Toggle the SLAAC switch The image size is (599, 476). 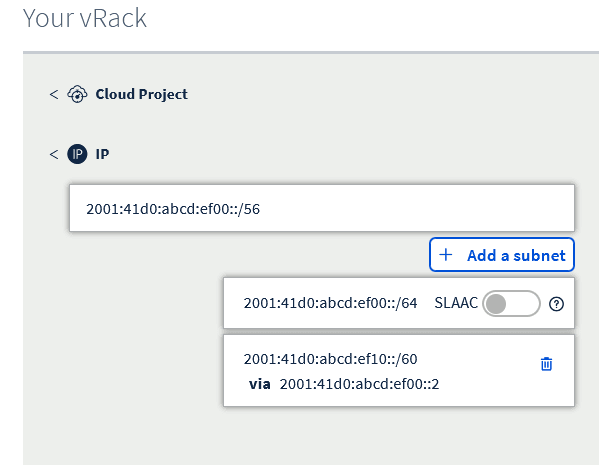[511, 304]
